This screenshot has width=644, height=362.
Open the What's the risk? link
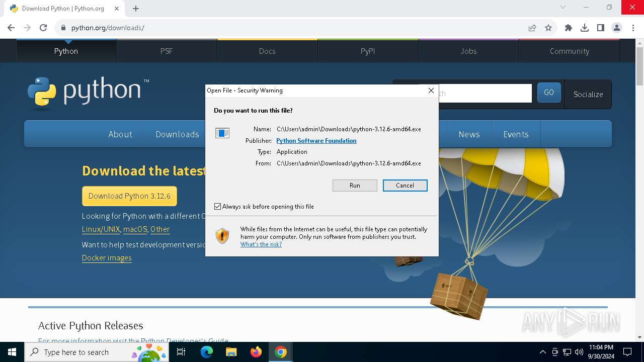(261, 244)
